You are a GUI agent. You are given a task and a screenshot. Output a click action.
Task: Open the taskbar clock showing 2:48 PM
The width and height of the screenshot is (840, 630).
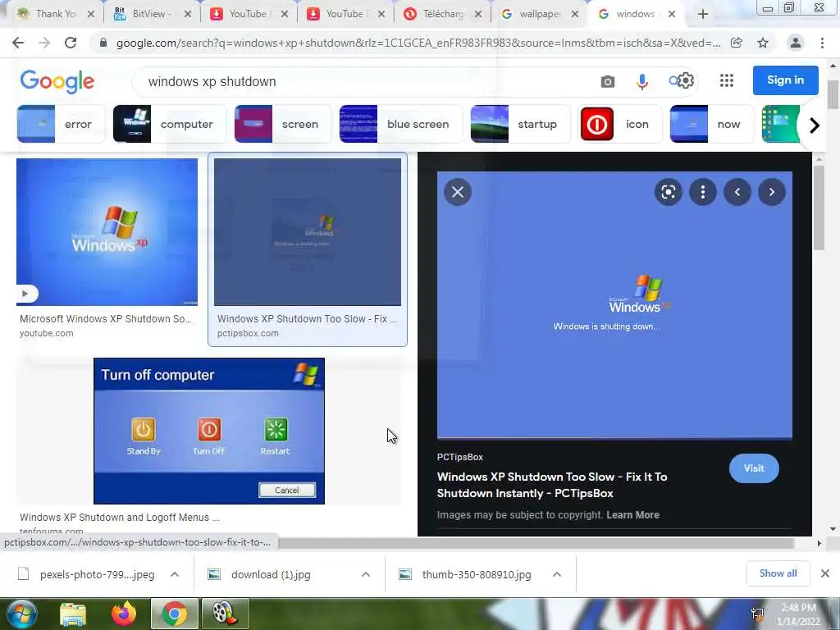(x=798, y=614)
